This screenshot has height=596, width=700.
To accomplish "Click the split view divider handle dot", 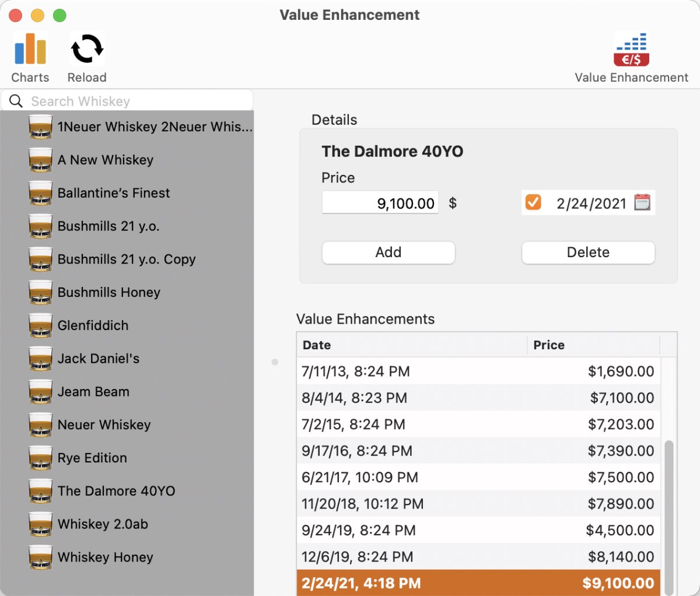I will [275, 362].
